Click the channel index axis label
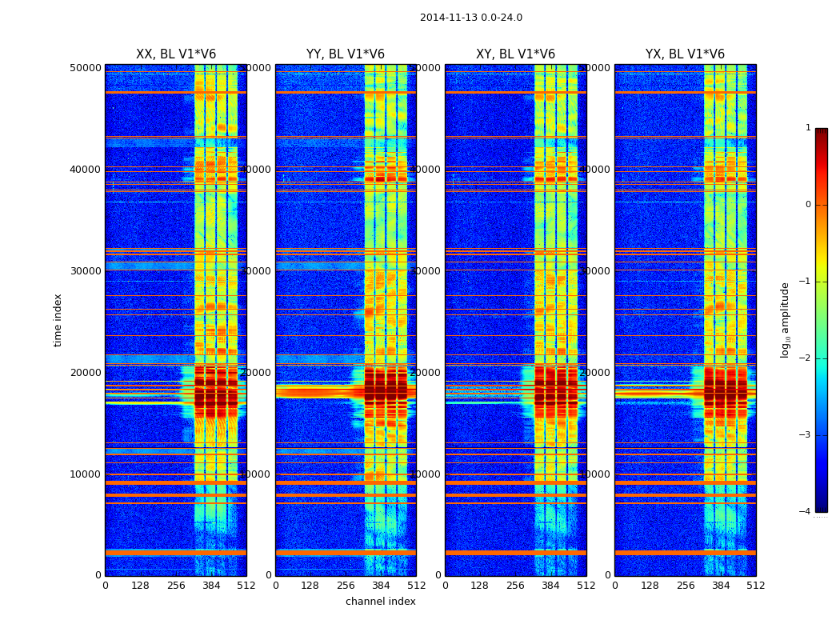Image resolution: width=840 pixels, height=640 pixels. click(380, 602)
